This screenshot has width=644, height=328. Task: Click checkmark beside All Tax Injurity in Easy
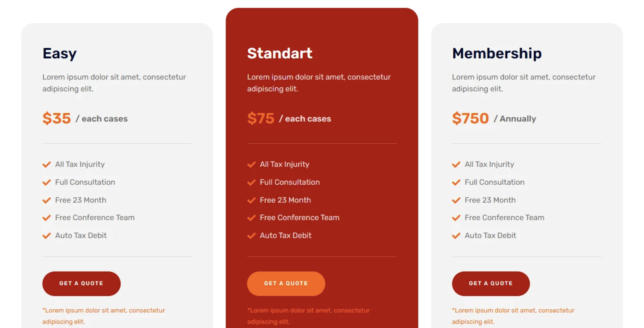[x=46, y=164]
